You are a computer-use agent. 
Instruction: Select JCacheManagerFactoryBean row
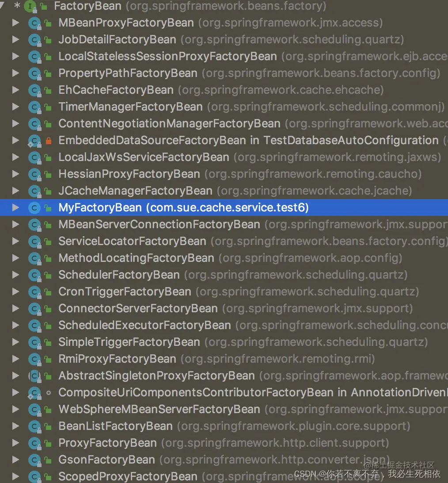pyautogui.click(x=224, y=191)
